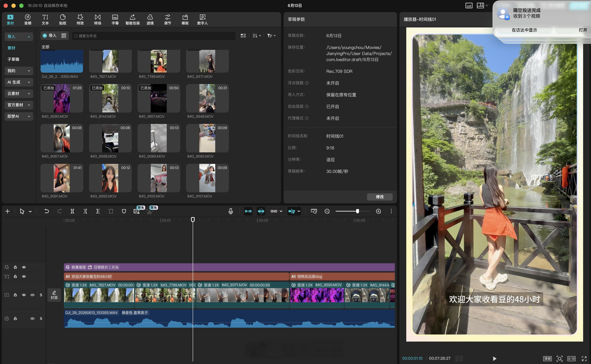Click the undo arrow in timeline toolbar

pos(47,211)
